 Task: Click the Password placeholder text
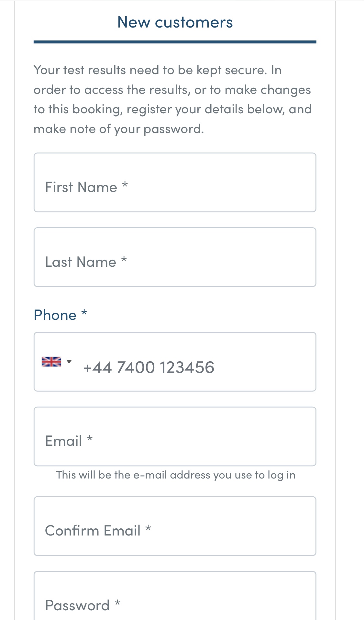77,605
